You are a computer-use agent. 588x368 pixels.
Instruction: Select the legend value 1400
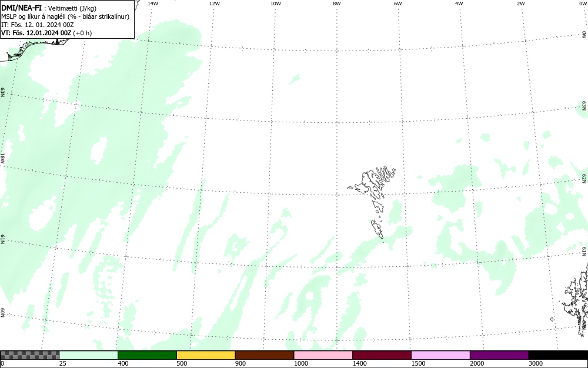[359, 363]
